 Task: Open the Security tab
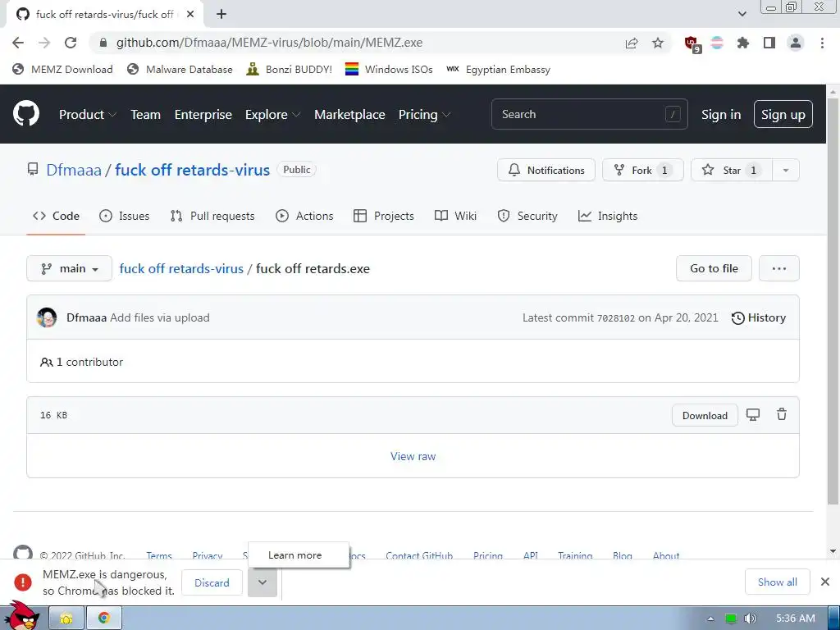pos(527,216)
